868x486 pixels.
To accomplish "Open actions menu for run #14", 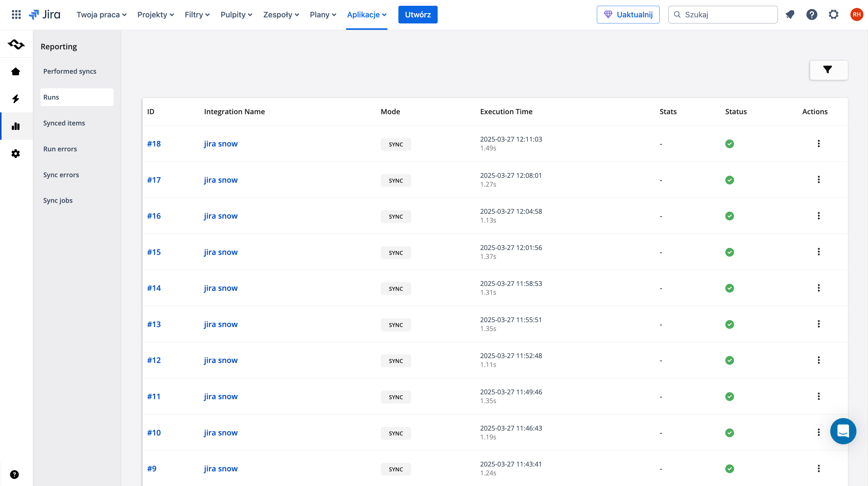I will (818, 288).
